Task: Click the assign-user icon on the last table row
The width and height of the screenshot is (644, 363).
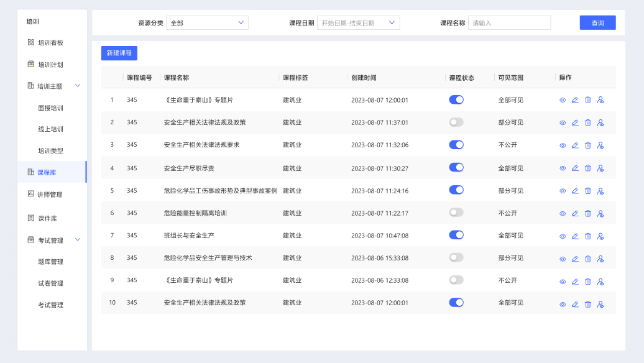Action: point(600,303)
